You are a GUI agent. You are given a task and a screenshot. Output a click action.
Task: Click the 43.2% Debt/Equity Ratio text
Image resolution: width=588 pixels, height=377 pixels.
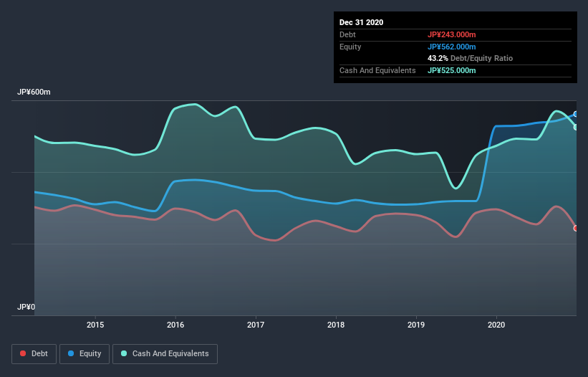coord(470,58)
